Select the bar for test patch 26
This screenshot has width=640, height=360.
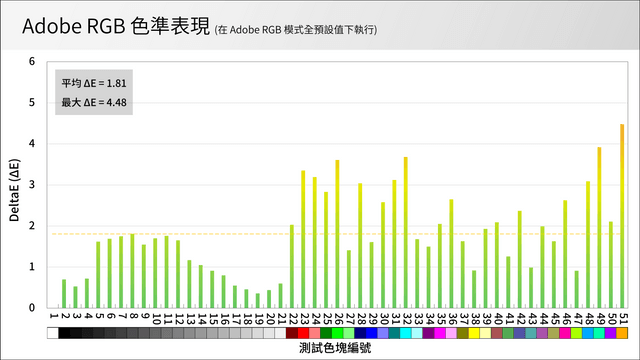point(338,234)
